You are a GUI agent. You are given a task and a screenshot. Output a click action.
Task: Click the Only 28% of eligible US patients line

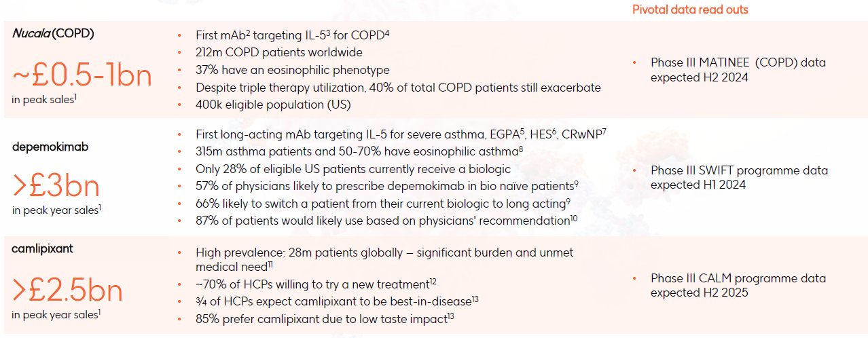(x=352, y=169)
